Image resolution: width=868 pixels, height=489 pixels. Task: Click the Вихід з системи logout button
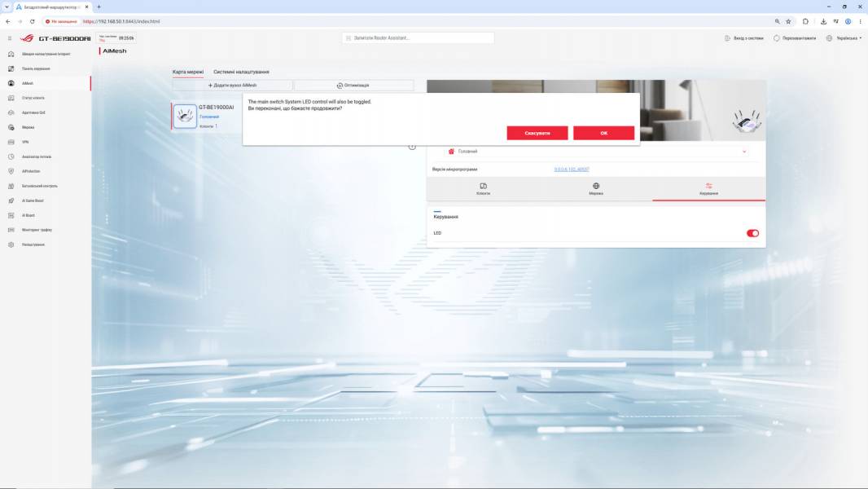click(744, 38)
